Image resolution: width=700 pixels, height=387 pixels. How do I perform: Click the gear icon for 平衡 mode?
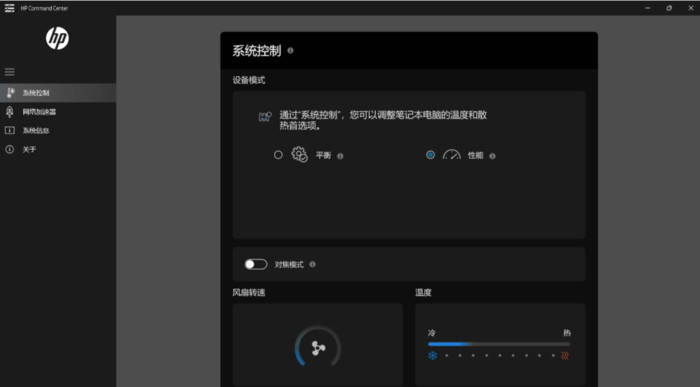pos(300,154)
